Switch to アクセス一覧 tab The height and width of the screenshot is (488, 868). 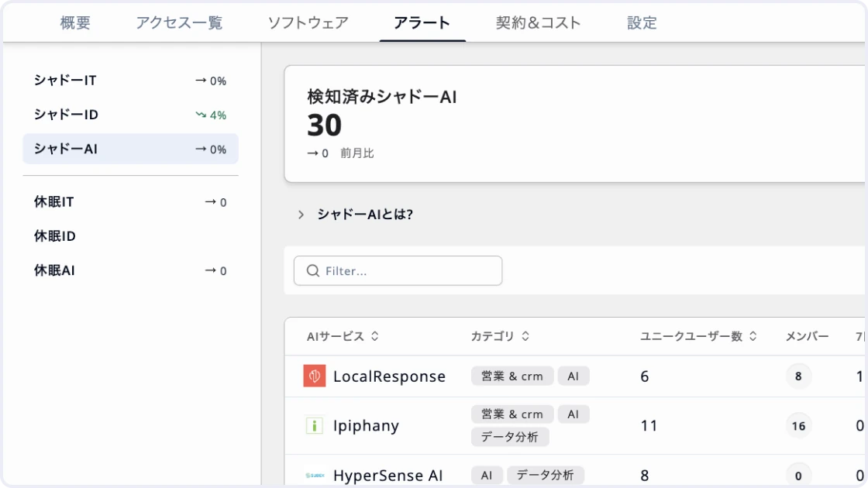pos(179,22)
